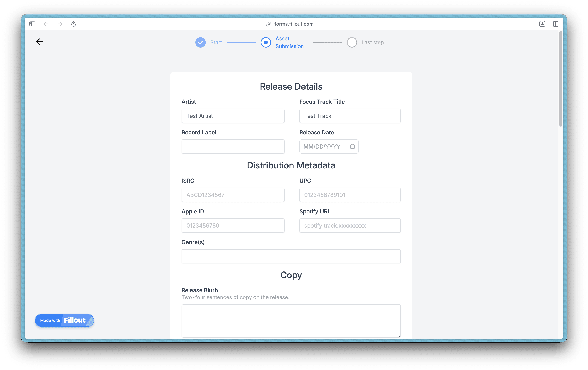Click inside the Release Blurb textarea

(291, 321)
